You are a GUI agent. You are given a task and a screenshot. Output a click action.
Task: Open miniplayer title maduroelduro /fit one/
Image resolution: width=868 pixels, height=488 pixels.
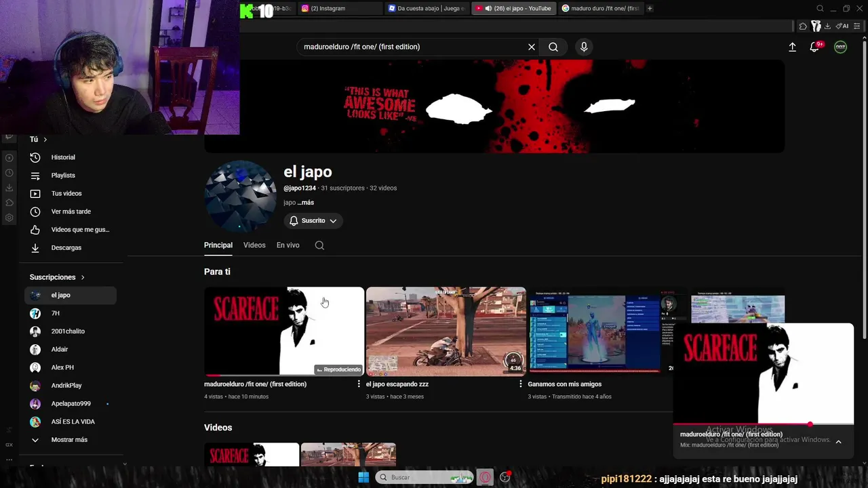(x=731, y=434)
